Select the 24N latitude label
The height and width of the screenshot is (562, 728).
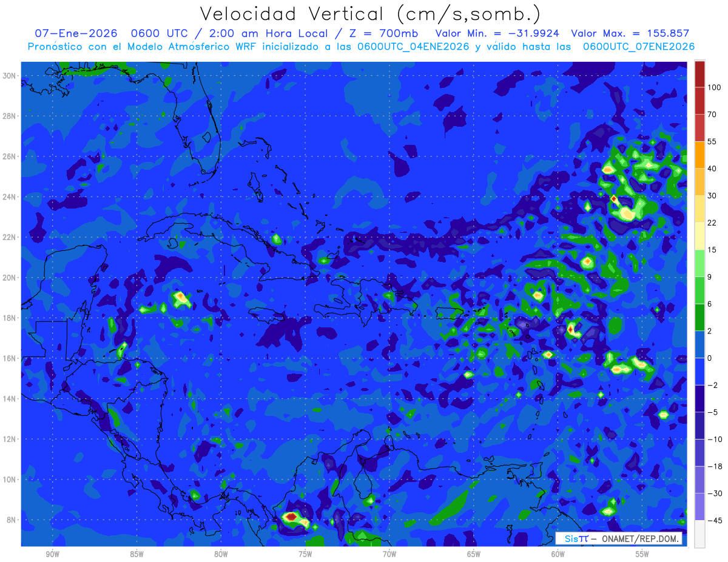(x=10, y=197)
